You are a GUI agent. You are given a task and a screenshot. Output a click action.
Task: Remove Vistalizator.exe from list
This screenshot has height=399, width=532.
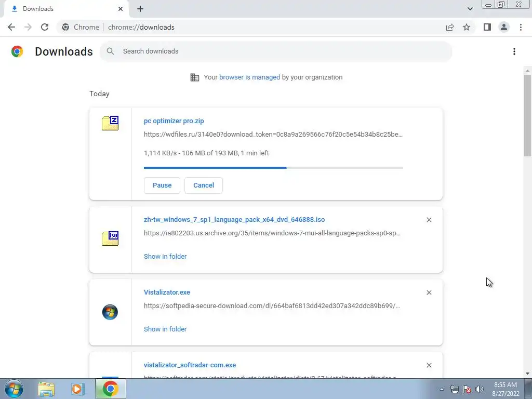429,292
